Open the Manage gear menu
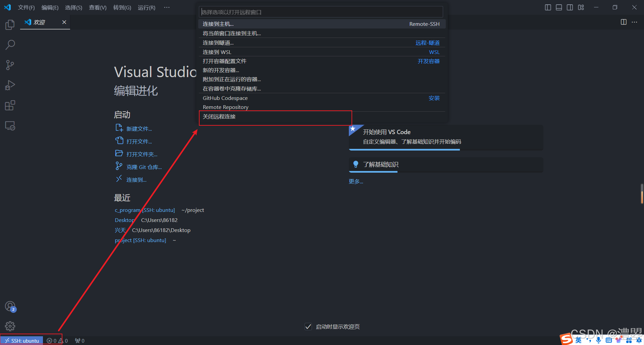This screenshot has height=345, width=644. (x=10, y=326)
